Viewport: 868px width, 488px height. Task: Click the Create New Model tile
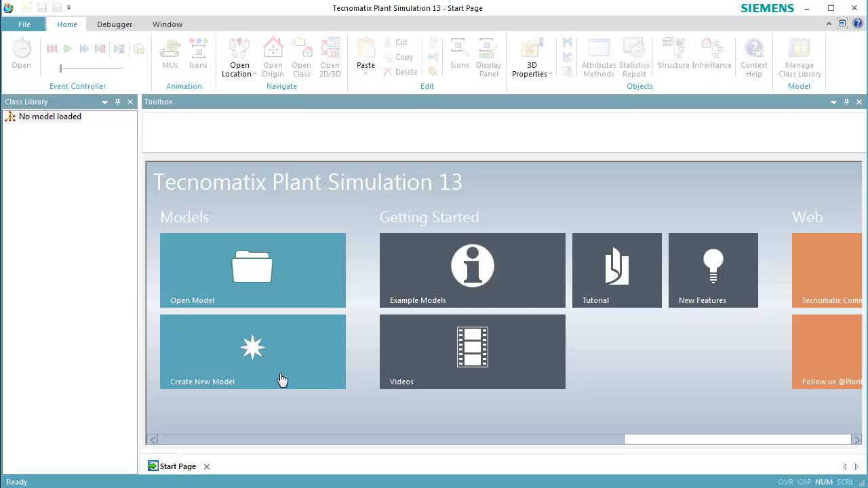tap(252, 351)
